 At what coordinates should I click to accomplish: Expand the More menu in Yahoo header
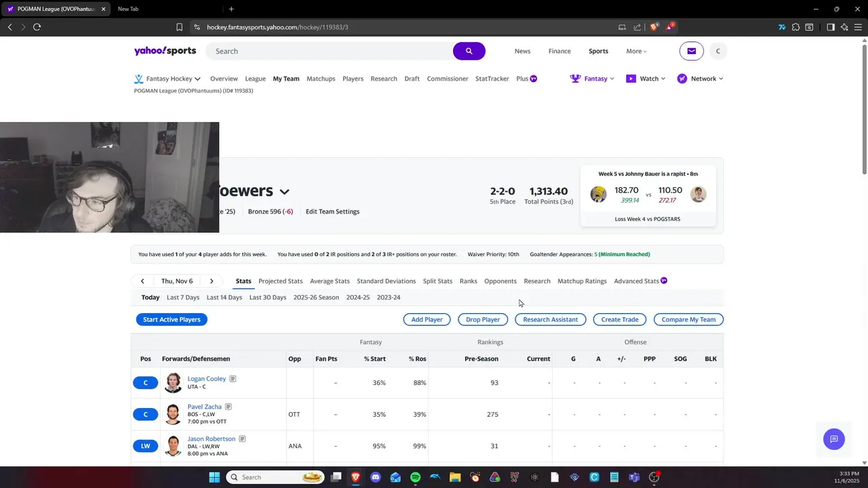(636, 51)
